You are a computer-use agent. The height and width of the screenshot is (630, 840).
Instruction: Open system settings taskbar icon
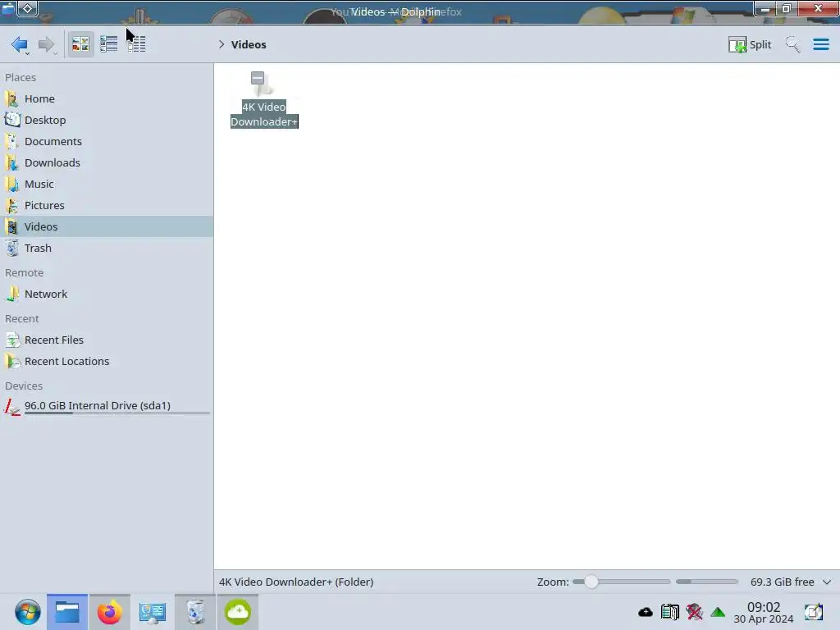152,612
